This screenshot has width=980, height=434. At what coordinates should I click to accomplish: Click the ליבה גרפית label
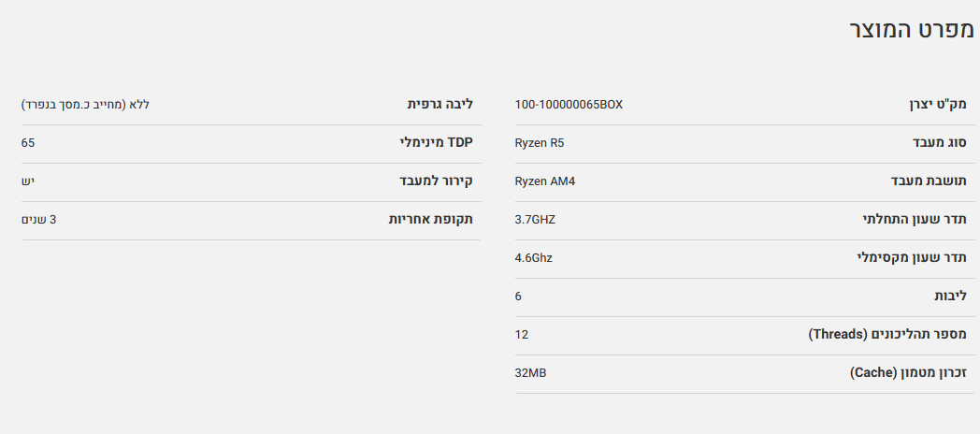[440, 105]
